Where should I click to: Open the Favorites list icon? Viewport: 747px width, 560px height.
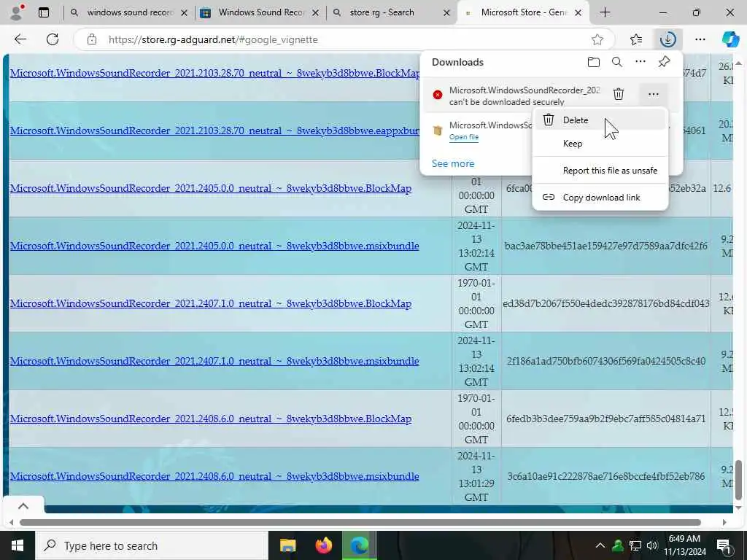tap(636, 39)
